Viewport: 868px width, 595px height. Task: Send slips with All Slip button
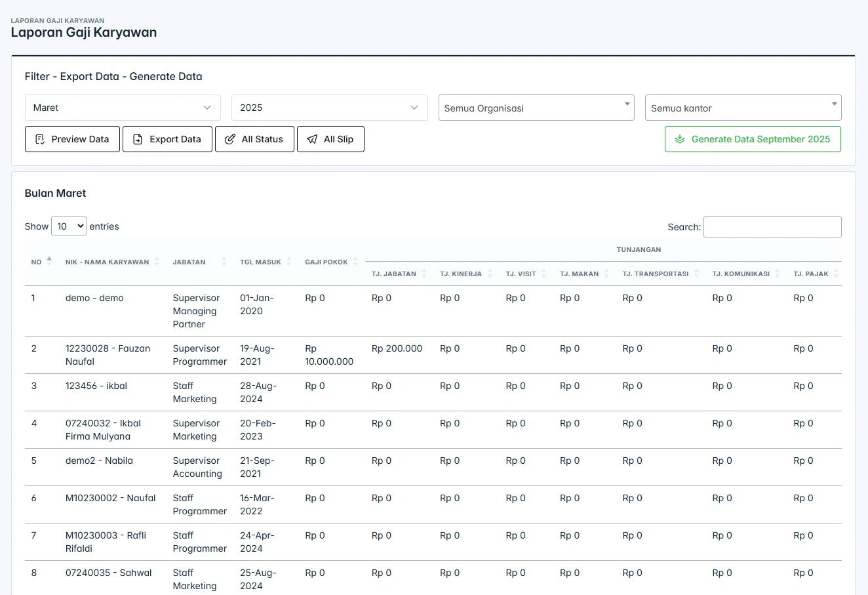330,139
